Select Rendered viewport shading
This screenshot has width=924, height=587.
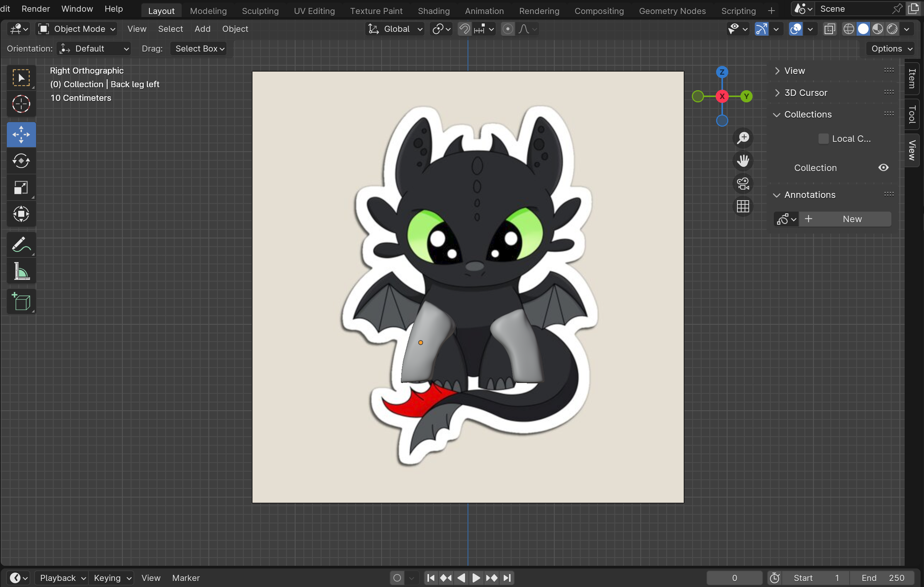[892, 29]
